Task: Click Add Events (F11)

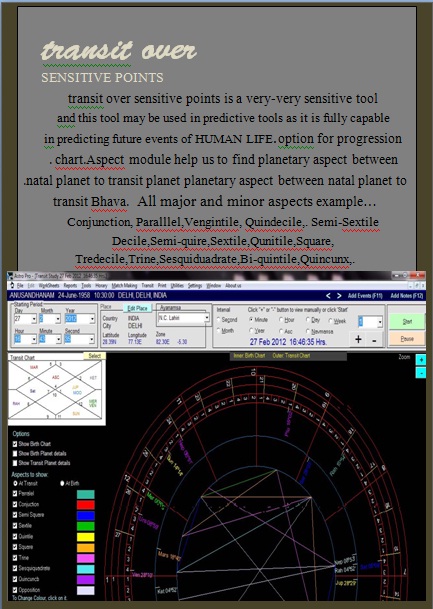Action: pos(365,296)
